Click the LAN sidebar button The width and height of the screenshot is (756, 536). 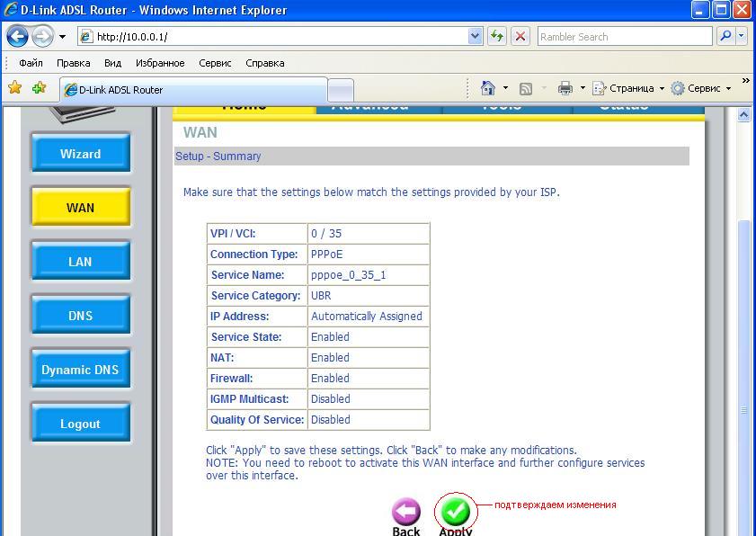pos(81,262)
